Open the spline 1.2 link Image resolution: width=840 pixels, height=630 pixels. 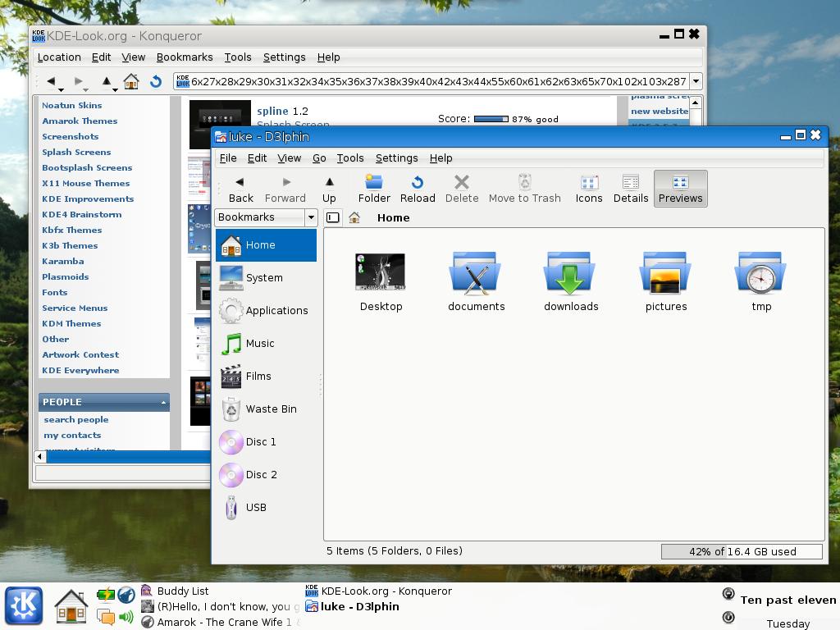click(x=282, y=111)
